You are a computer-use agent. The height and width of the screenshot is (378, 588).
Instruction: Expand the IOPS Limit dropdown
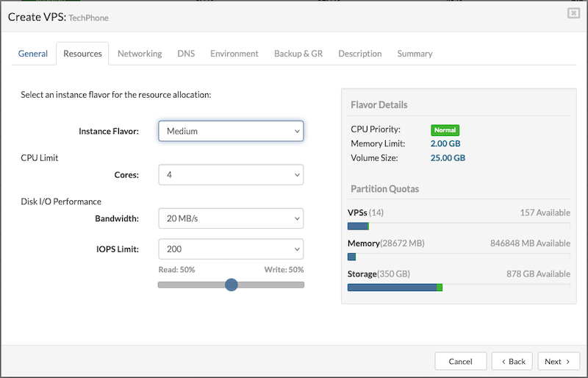231,249
